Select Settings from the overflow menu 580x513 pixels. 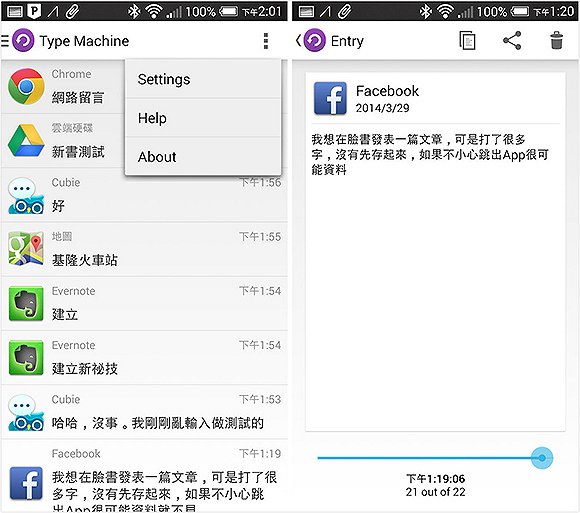pos(203,80)
